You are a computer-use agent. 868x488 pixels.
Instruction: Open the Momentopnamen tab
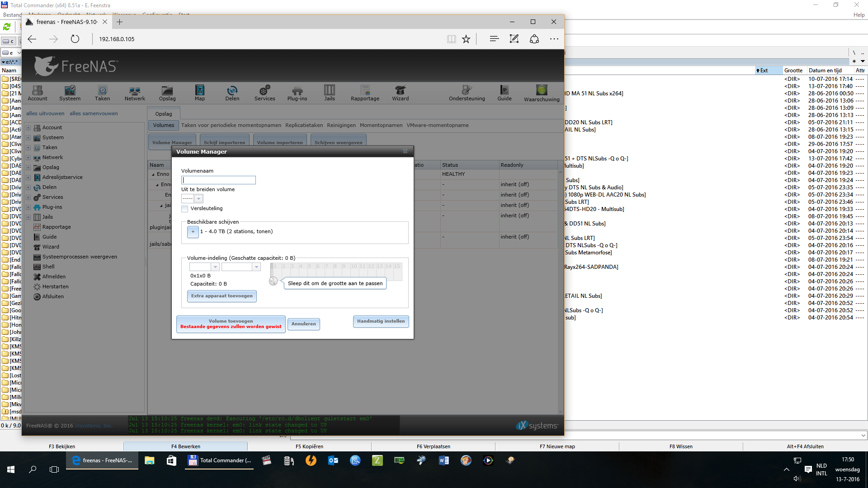pyautogui.click(x=381, y=125)
